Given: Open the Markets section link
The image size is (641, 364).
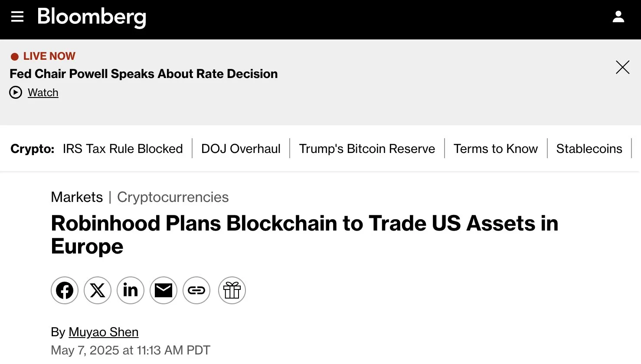Looking at the screenshot, I should pyautogui.click(x=77, y=197).
